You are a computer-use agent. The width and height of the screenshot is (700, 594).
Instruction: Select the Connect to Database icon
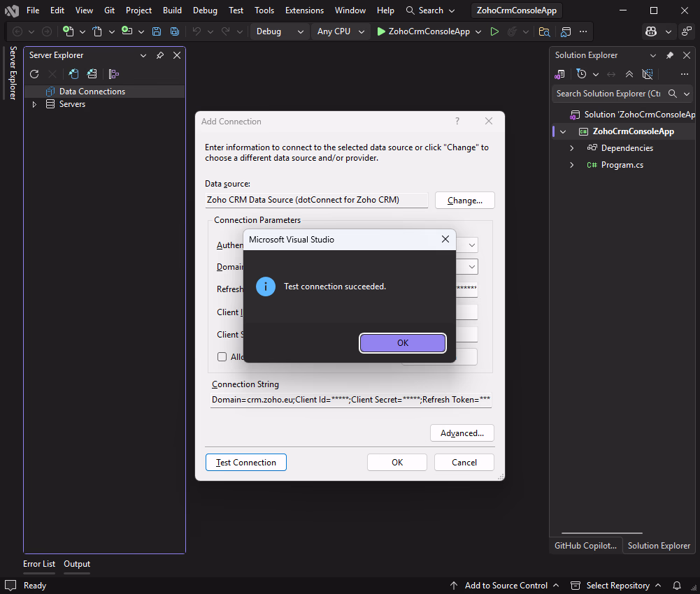tap(73, 73)
